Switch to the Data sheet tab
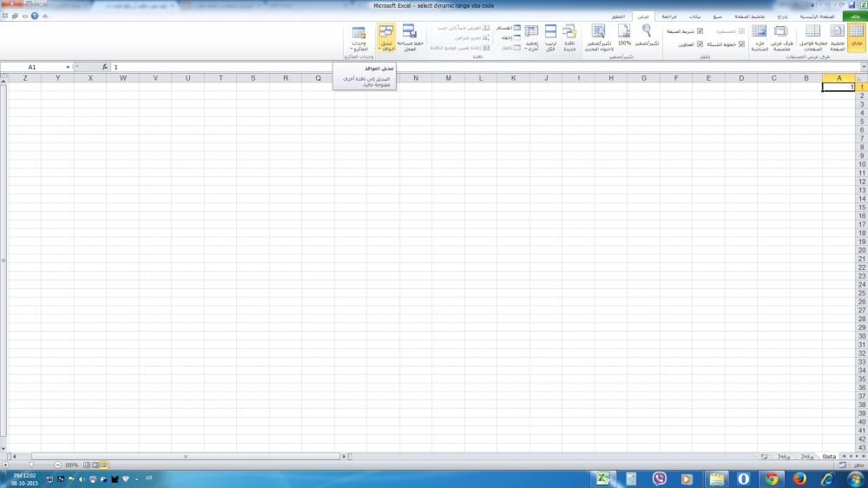The height and width of the screenshot is (488, 868). [x=829, y=456]
